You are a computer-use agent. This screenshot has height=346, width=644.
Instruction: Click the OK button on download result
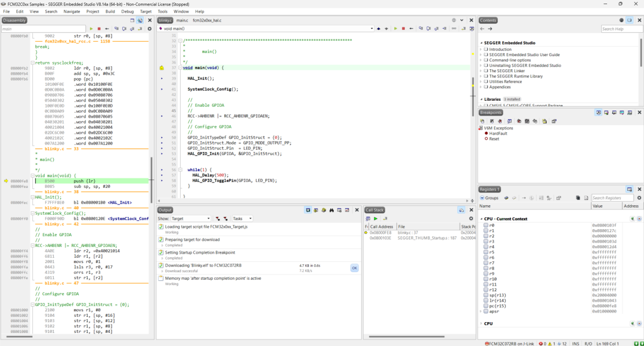coord(354,268)
